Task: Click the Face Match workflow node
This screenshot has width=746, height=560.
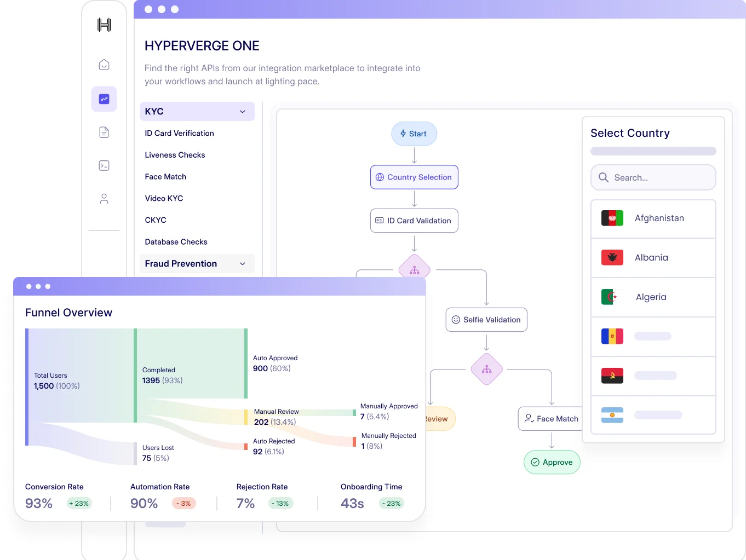Action: 550,419
